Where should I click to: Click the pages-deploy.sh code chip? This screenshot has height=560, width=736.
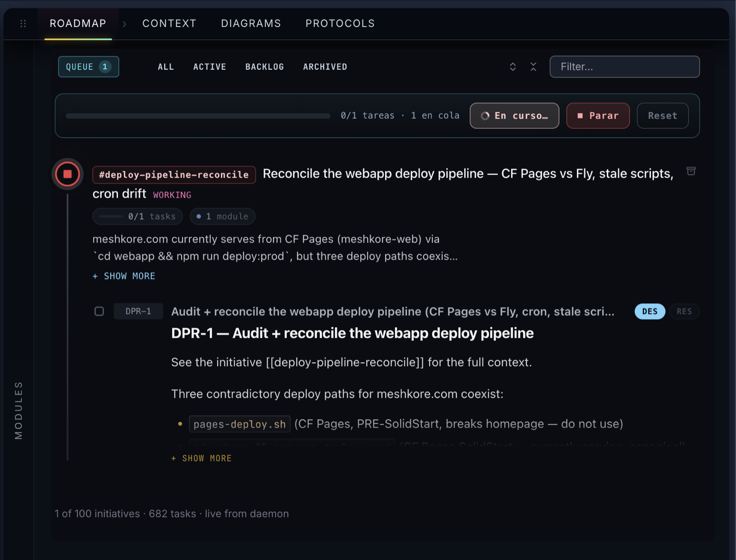(x=240, y=424)
